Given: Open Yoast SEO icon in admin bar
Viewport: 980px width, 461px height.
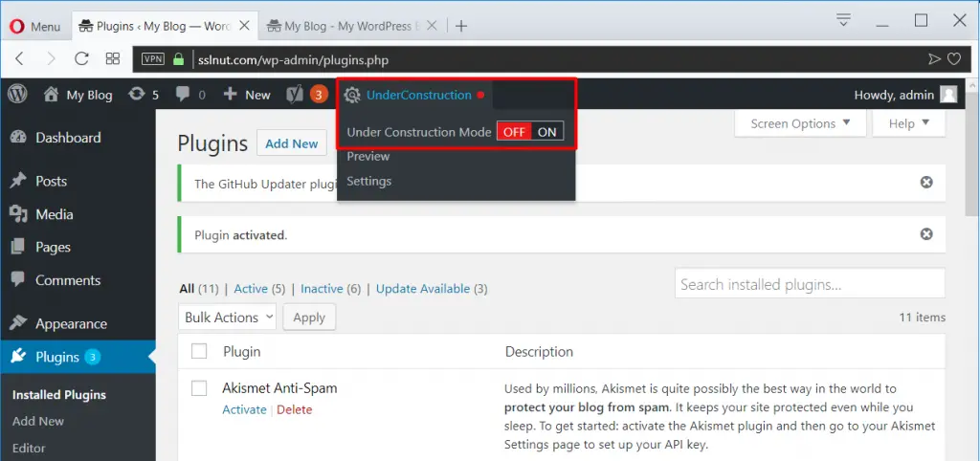Looking at the screenshot, I should pos(295,95).
